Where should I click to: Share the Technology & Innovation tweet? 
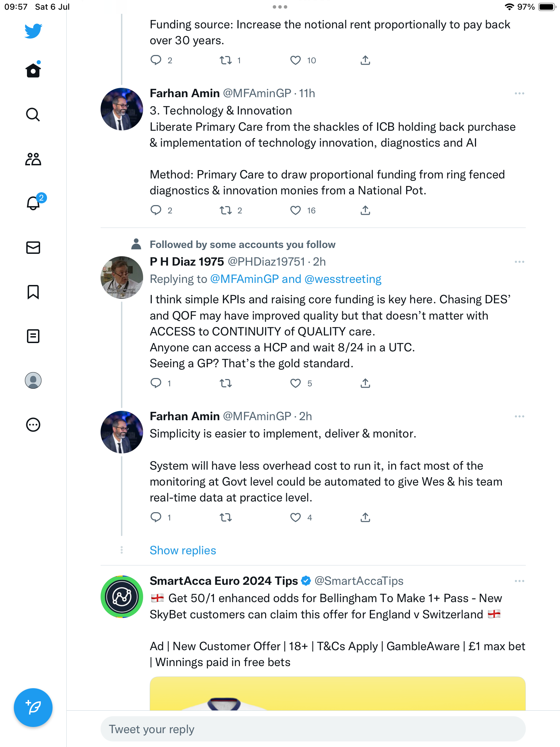pyautogui.click(x=365, y=210)
